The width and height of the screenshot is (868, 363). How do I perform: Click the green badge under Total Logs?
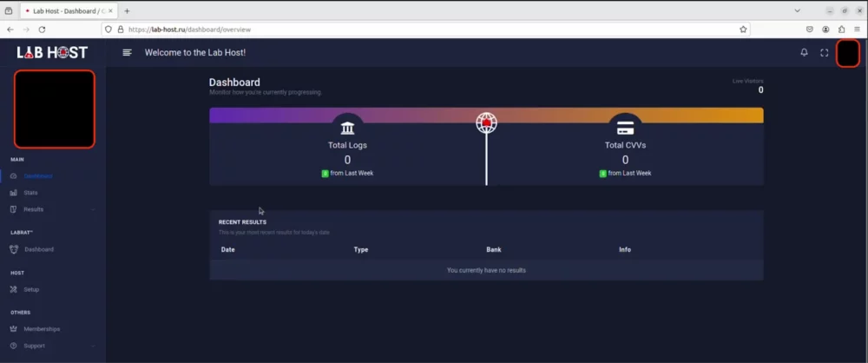point(325,174)
